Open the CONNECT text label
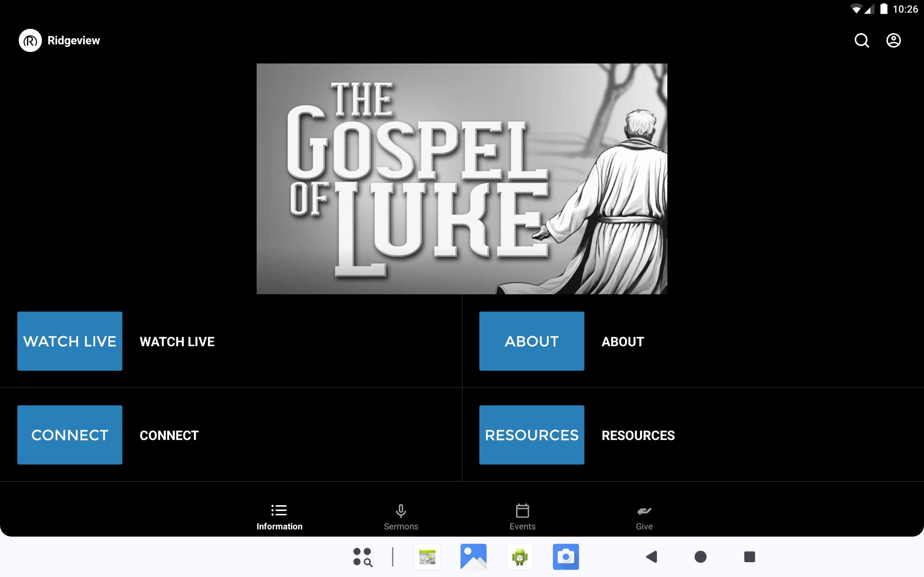Image resolution: width=924 pixels, height=577 pixels. [169, 435]
